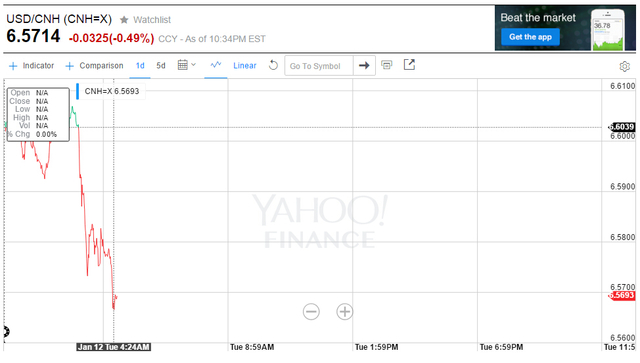Click into the Go To Symbol field

click(319, 66)
